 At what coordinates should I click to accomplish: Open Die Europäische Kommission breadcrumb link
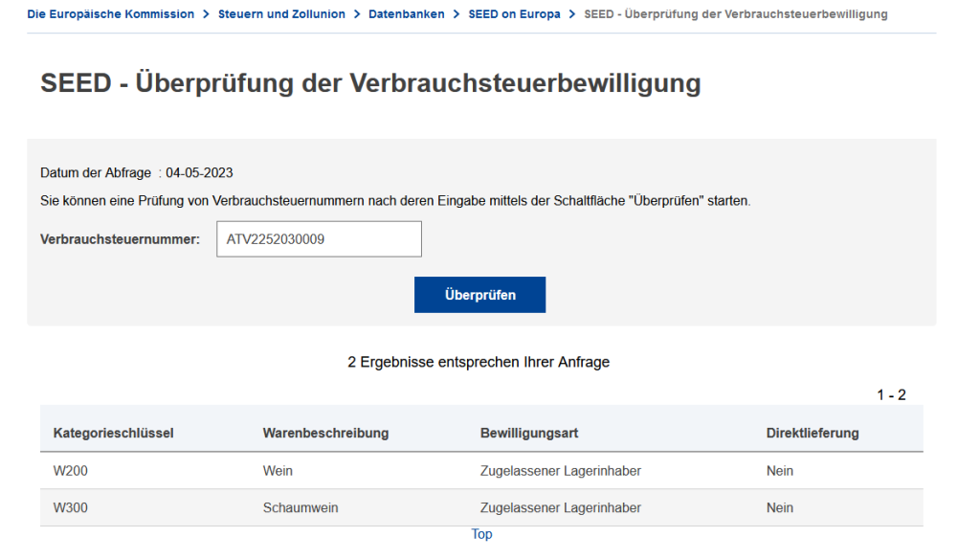(x=111, y=13)
